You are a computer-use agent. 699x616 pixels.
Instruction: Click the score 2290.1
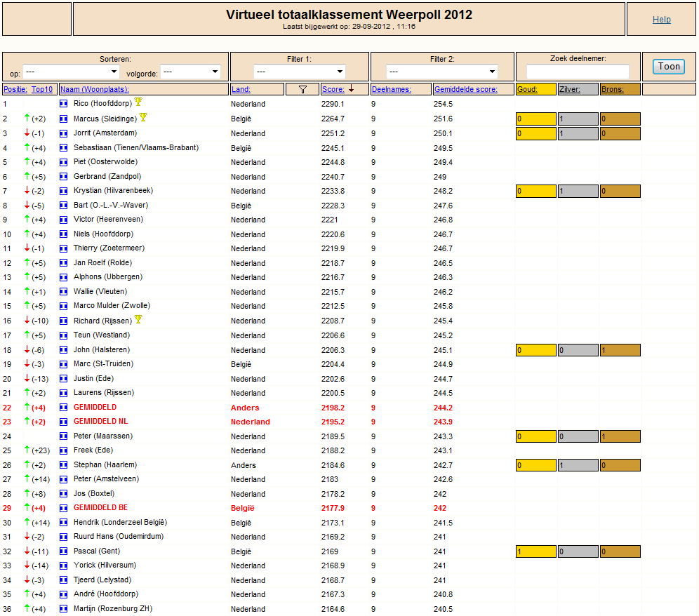tap(333, 104)
